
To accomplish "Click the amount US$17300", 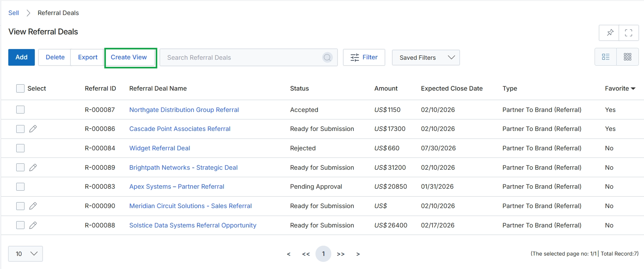I will (390, 129).
